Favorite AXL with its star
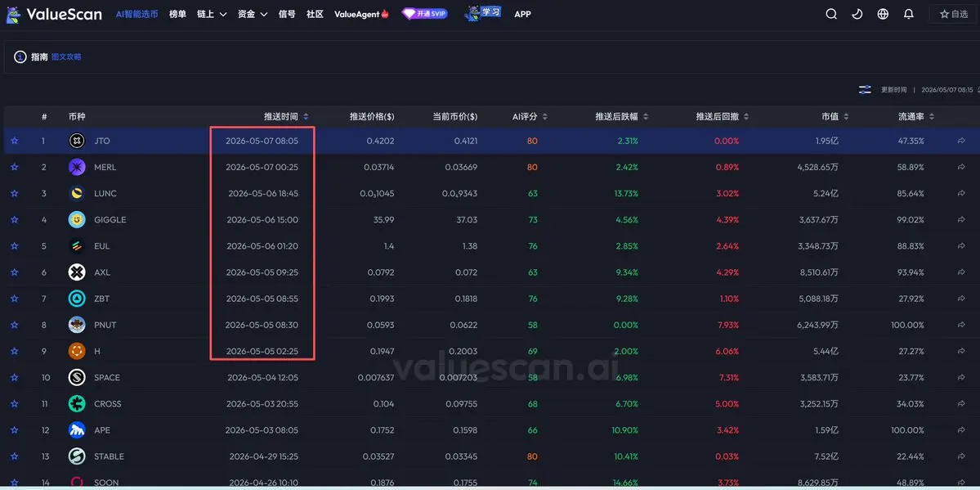This screenshot has height=490, width=980. click(15, 272)
